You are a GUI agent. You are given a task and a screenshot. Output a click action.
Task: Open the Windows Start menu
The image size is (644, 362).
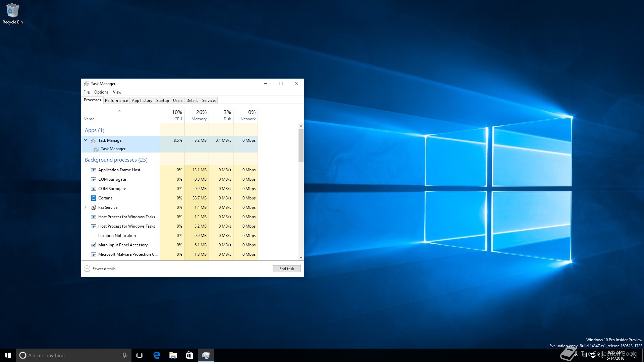[8, 355]
